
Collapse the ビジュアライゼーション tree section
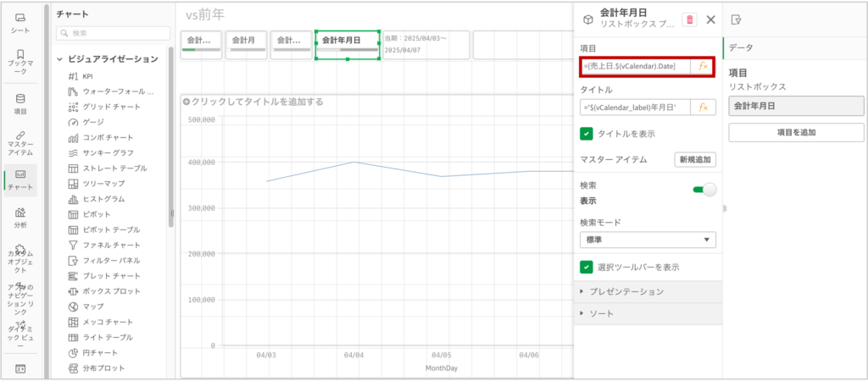[x=61, y=59]
